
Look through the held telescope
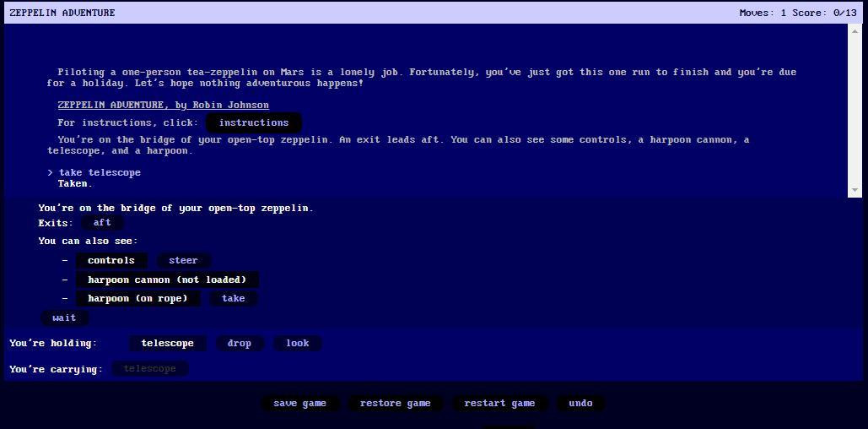(x=297, y=343)
